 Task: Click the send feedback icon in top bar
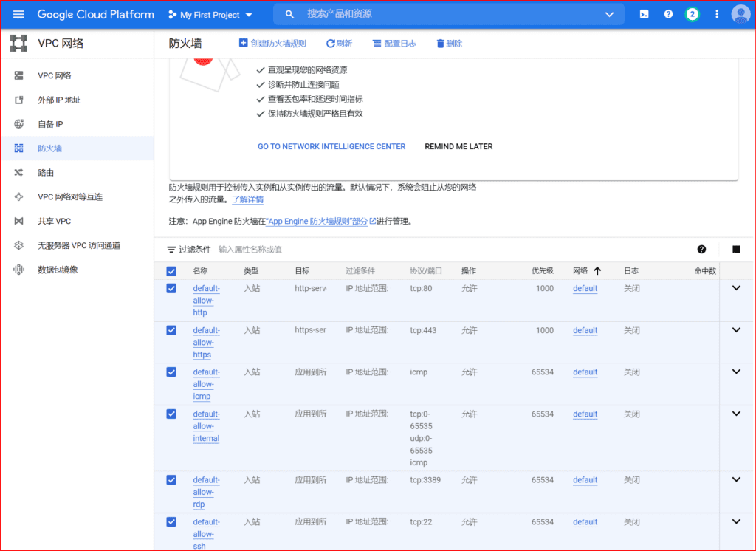644,14
